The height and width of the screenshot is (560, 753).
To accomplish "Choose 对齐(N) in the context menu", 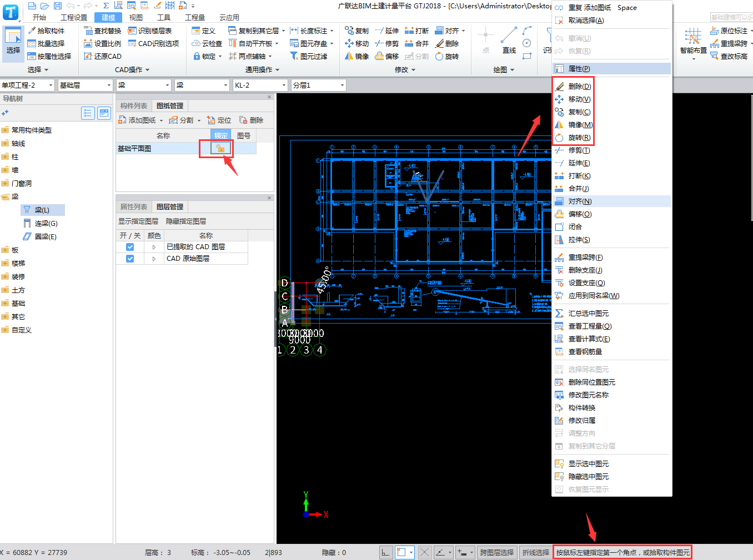I will [612, 201].
